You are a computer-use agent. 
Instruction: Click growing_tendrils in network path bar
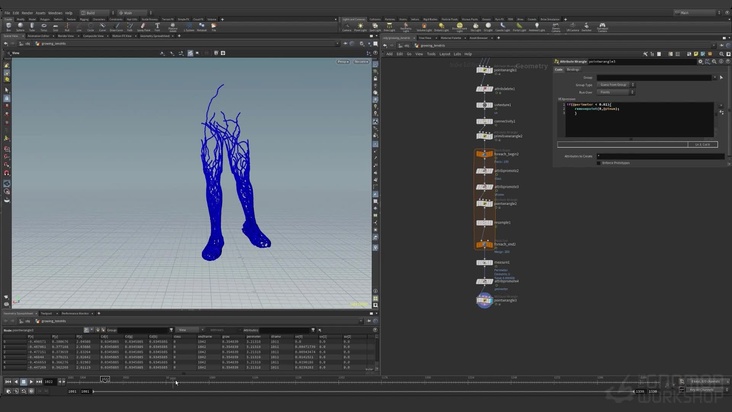(432, 46)
